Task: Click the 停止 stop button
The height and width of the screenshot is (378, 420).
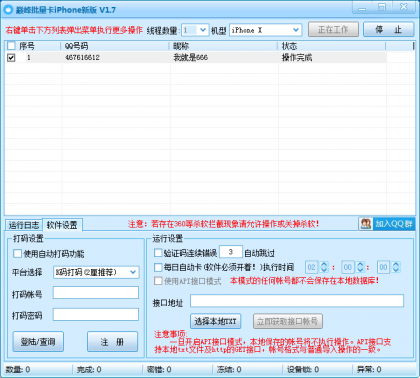Action: 389,30
